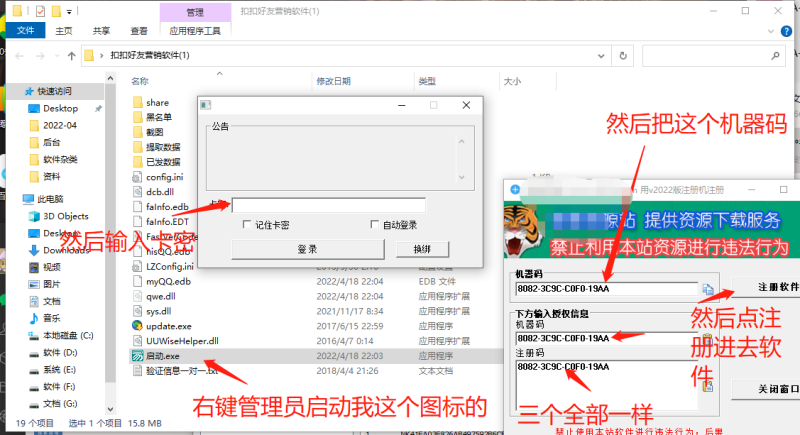Enable the 记住卡密 checkbox
The image size is (800, 435).
248,225
